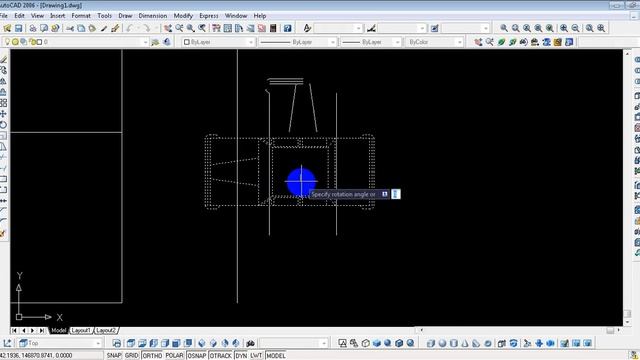Click the Table Style icon
The width and height of the screenshot is (640, 360).
[x=435, y=28]
